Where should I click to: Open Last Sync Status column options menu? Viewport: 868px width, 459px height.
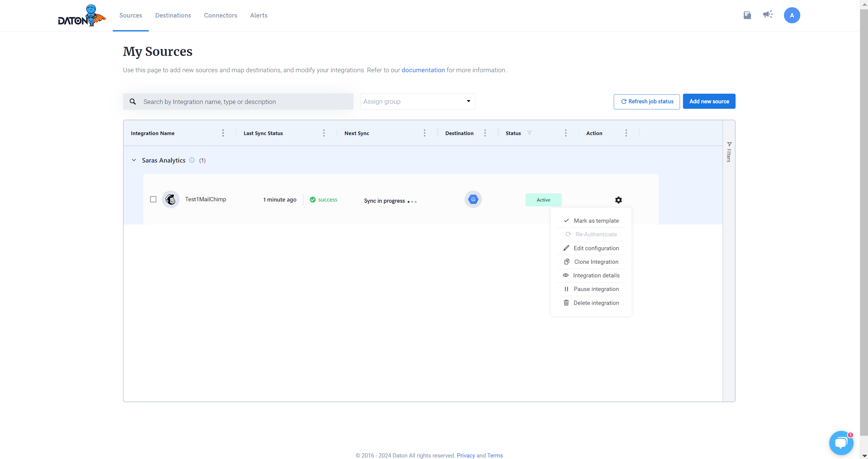pos(323,133)
